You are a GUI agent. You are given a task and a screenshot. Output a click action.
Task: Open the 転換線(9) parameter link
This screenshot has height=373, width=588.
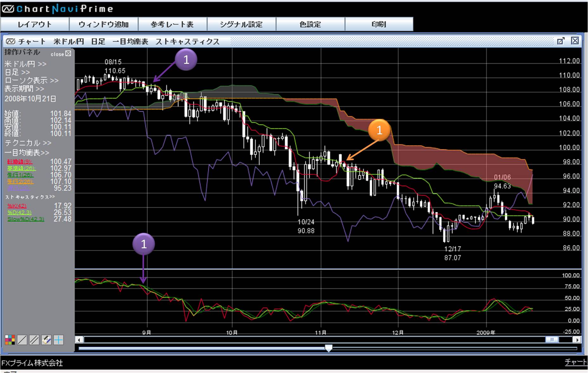pos(20,162)
